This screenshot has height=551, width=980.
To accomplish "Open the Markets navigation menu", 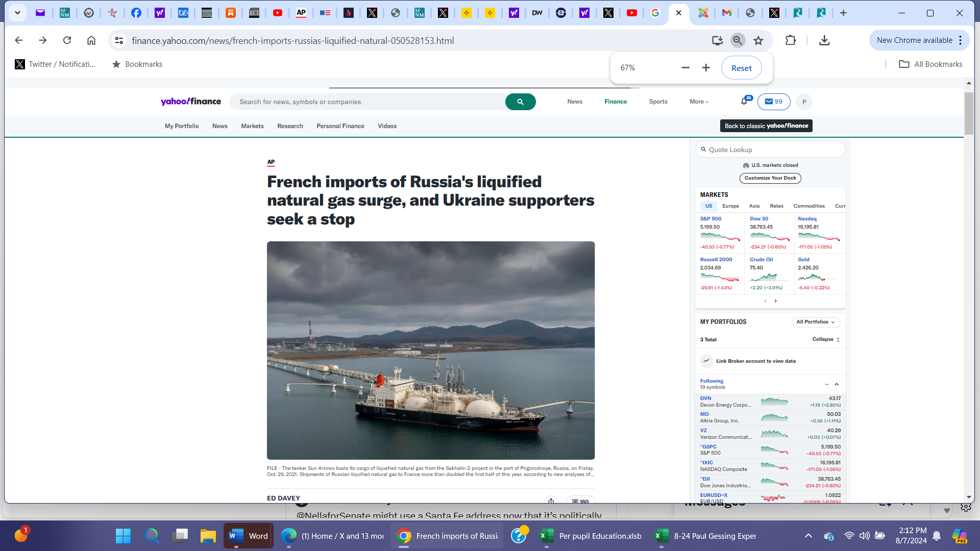I will pos(252,126).
